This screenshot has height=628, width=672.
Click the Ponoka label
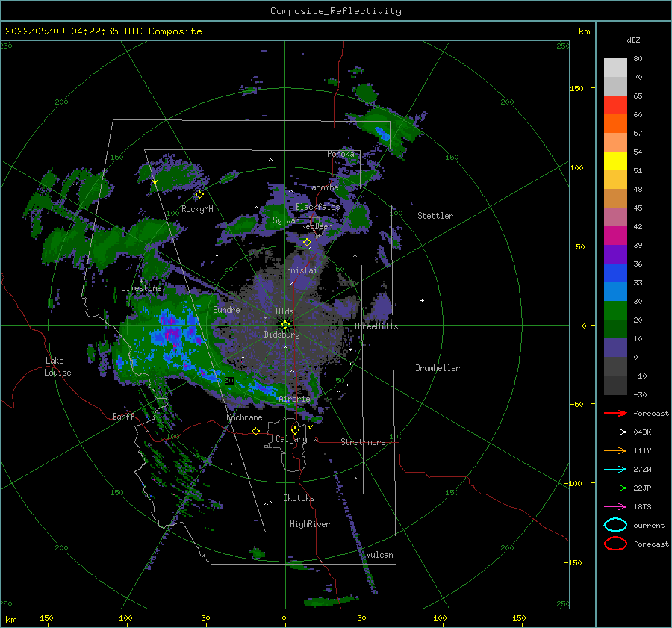pyautogui.click(x=340, y=154)
